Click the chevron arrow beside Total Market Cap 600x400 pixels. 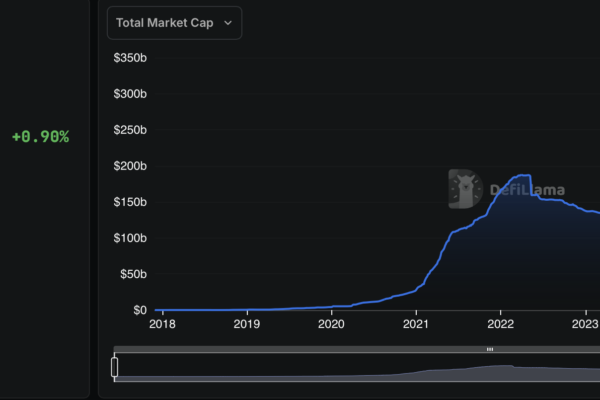(228, 22)
